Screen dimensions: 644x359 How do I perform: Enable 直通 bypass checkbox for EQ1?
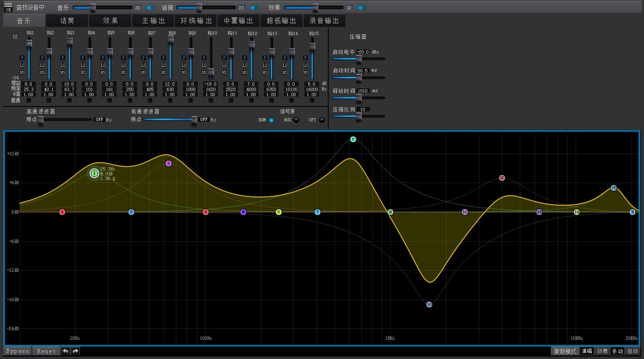coord(29,100)
